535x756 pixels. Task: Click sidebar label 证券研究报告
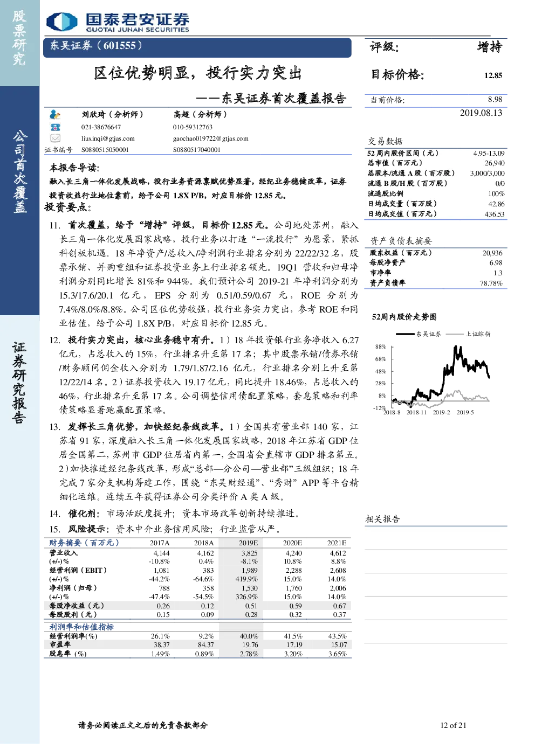[x=19, y=383]
